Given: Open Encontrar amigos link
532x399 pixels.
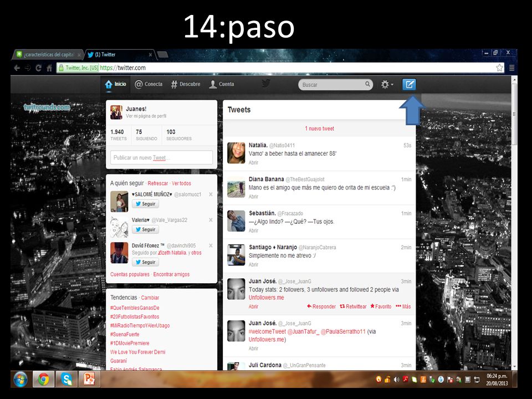Looking at the screenshot, I should (171, 274).
